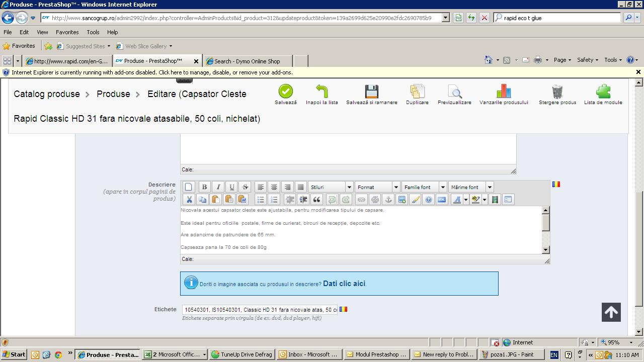Click the cleanup code brush icon
Viewport: 644px width, 362px height.
(415, 200)
